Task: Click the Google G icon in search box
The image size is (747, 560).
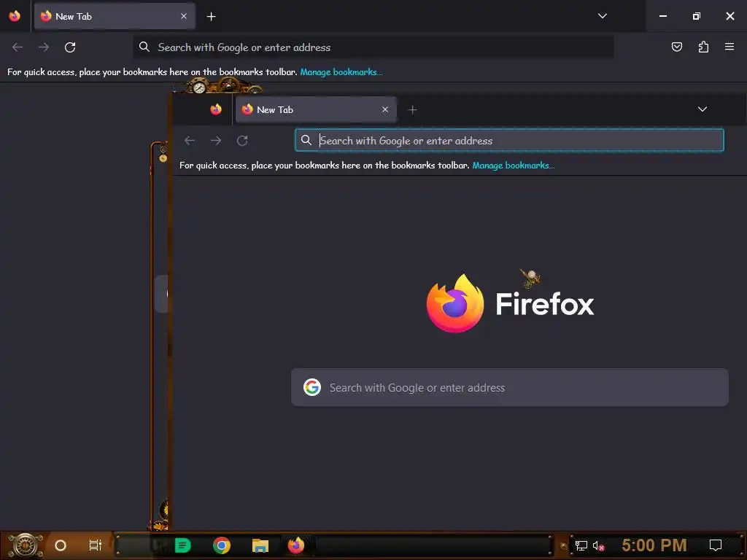Action: pyautogui.click(x=312, y=387)
